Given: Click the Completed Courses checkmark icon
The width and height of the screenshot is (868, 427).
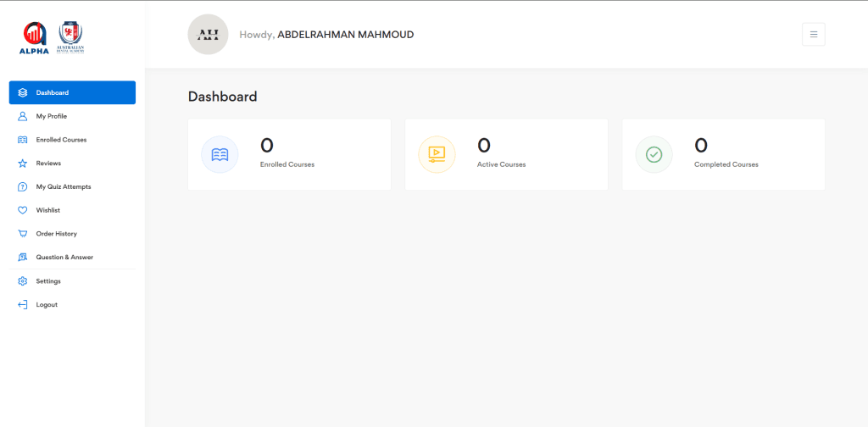Looking at the screenshot, I should [x=654, y=154].
